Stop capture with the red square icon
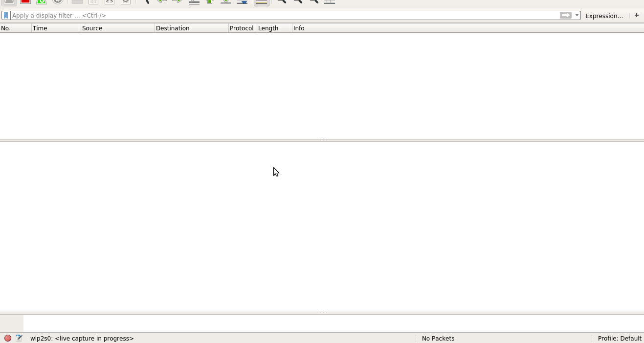The width and height of the screenshot is (644, 343). [25, 1]
